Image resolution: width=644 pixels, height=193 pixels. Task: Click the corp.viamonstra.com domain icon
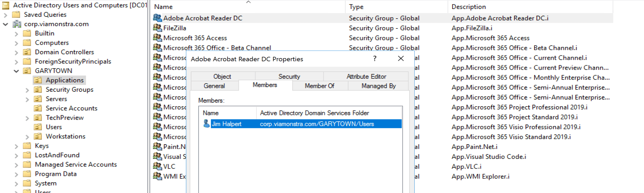point(17,24)
